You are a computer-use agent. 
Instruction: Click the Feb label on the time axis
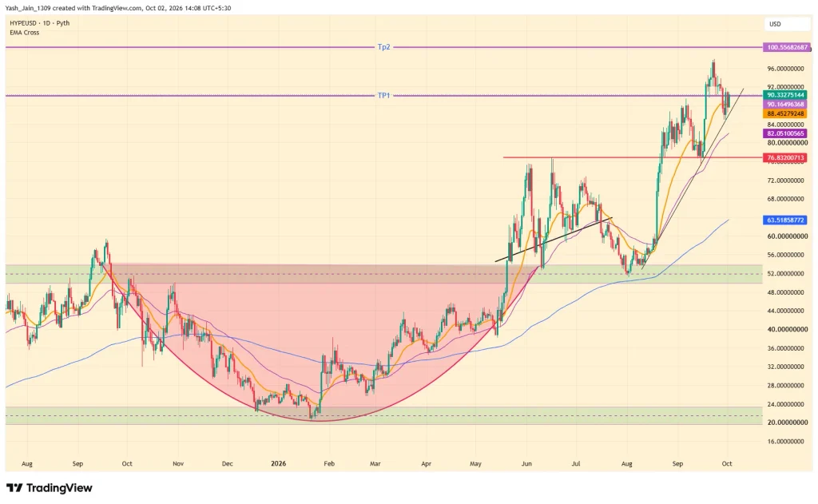click(x=328, y=463)
